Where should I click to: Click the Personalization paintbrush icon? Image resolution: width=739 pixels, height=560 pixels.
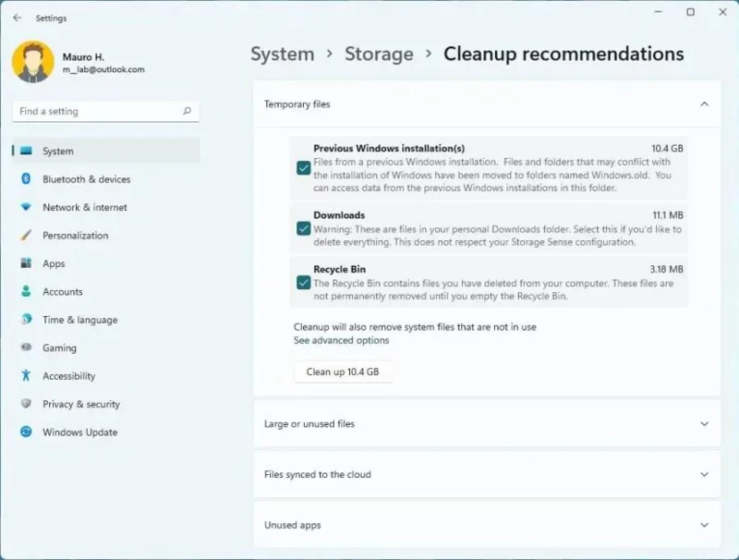coord(27,235)
